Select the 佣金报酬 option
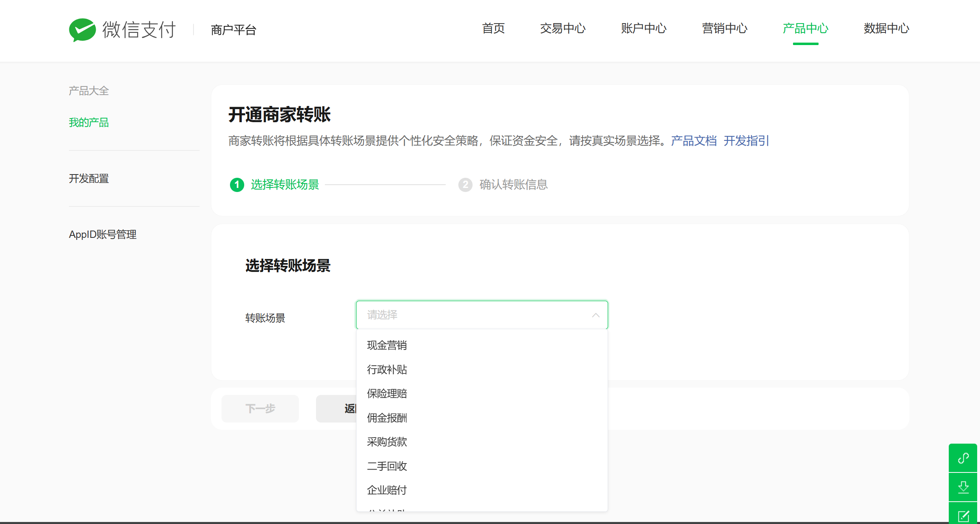This screenshot has height=524, width=980. (x=387, y=418)
